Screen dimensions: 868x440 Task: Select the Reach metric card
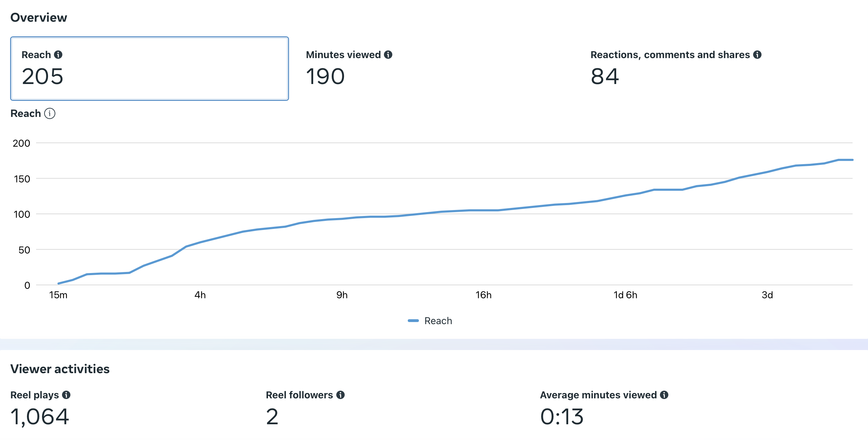[150, 69]
